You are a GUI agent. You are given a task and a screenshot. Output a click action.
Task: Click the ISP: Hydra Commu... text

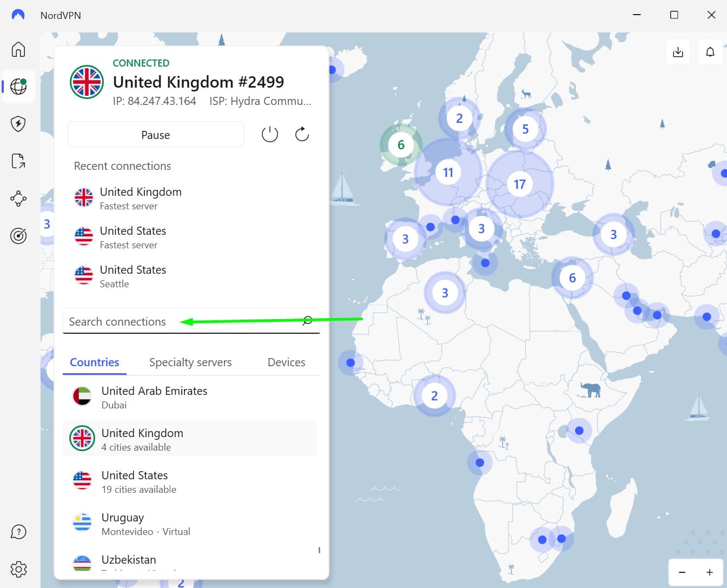(260, 101)
